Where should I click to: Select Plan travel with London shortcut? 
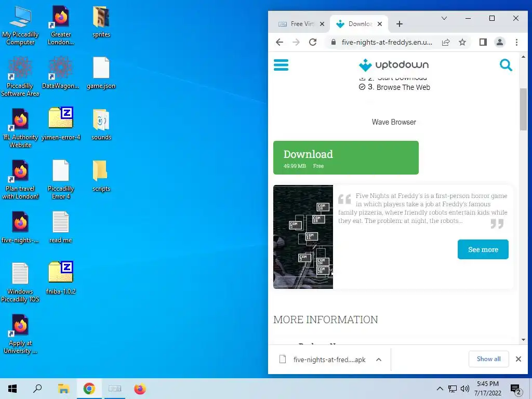pos(20,180)
